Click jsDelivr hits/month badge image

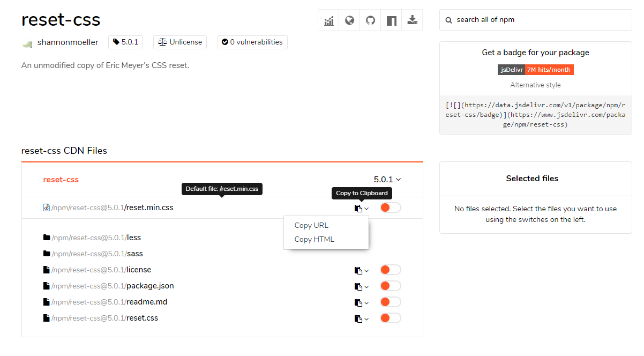(x=535, y=70)
